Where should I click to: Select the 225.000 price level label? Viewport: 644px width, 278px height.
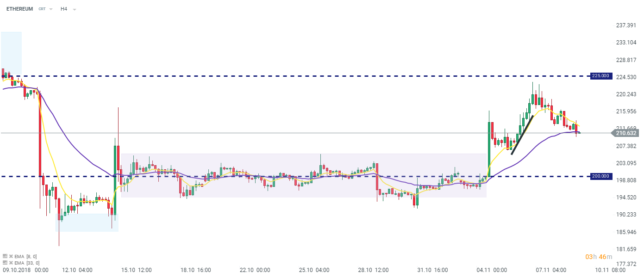pyautogui.click(x=601, y=76)
